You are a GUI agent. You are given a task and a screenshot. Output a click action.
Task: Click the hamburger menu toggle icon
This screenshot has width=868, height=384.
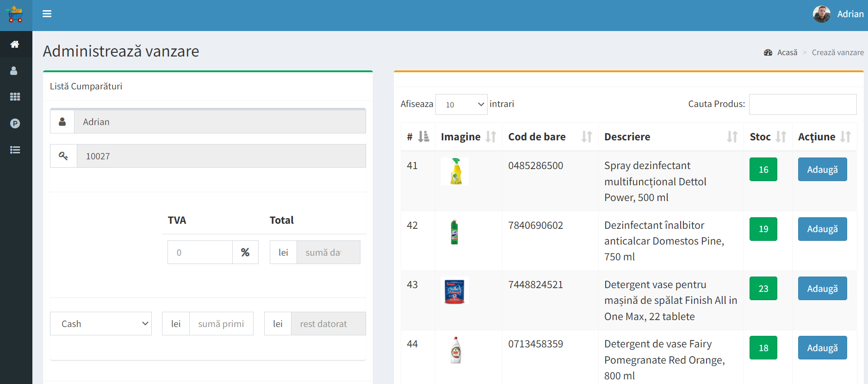point(47,14)
